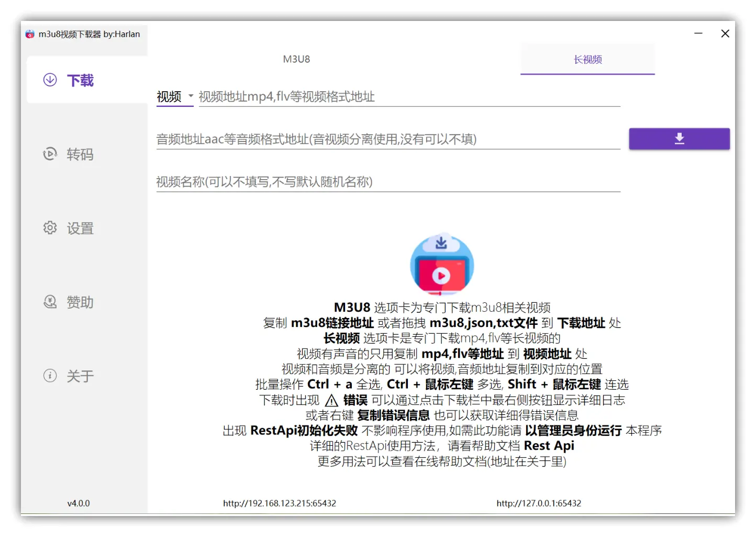Viewport: 756px width, 537px height.
Task: Click the transcode icon beside 转码
Action: point(50,154)
